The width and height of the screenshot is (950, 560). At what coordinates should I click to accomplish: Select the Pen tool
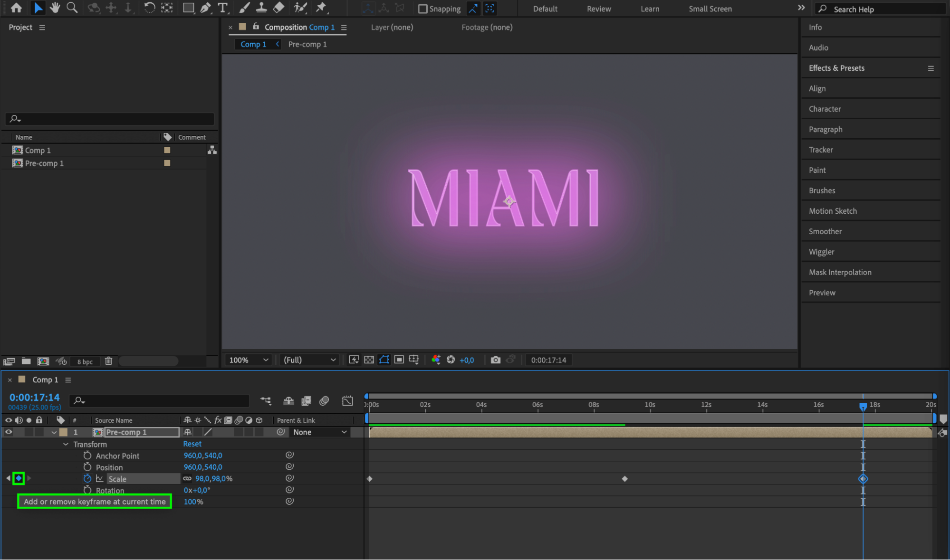click(x=205, y=8)
